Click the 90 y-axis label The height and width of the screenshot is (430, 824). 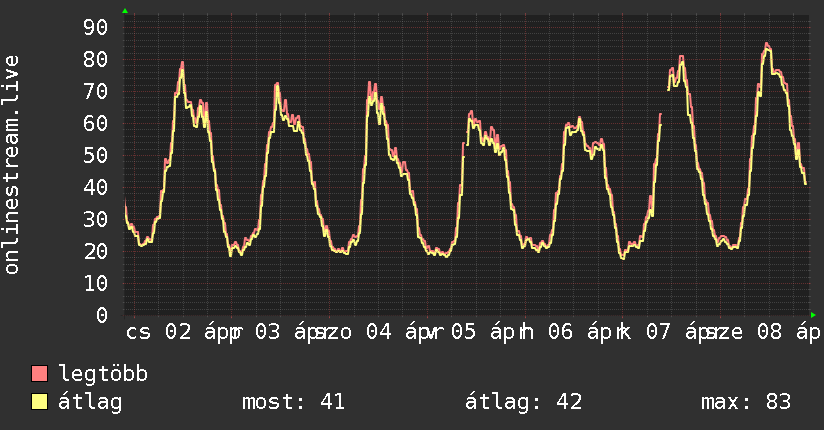click(x=95, y=27)
